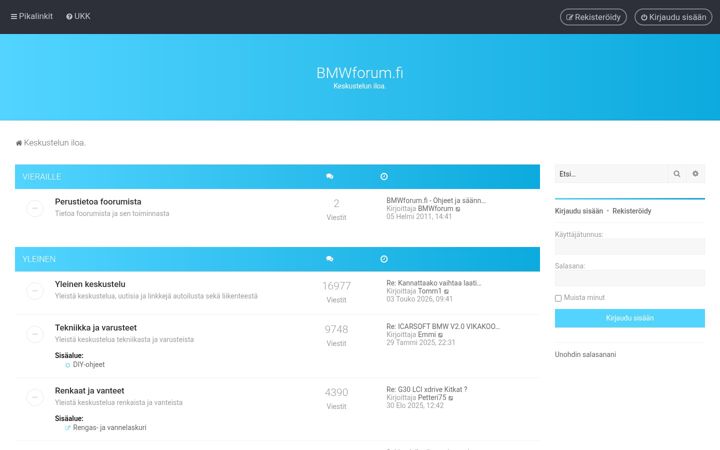Open the Renkaat ja vanteet forum
The image size is (720, 450).
[90, 391]
